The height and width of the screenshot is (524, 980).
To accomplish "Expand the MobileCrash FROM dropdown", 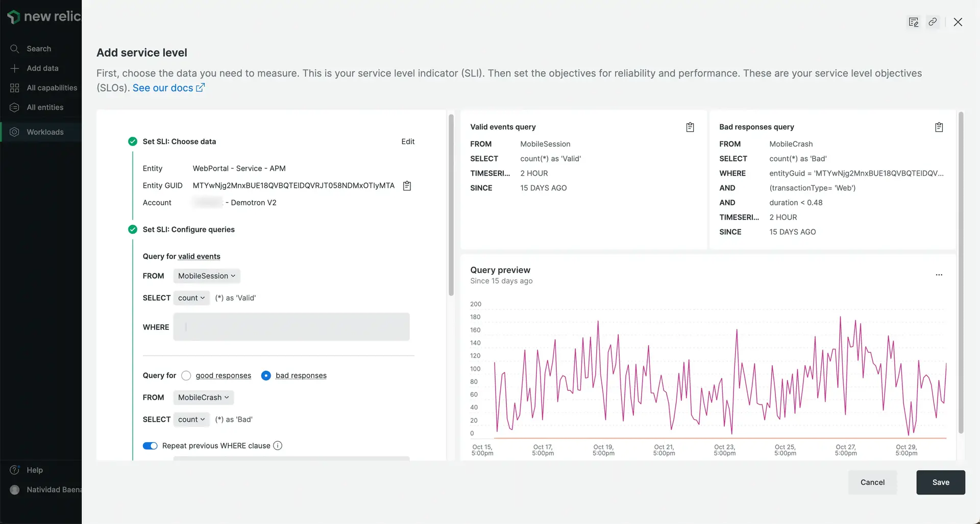I will click(203, 398).
